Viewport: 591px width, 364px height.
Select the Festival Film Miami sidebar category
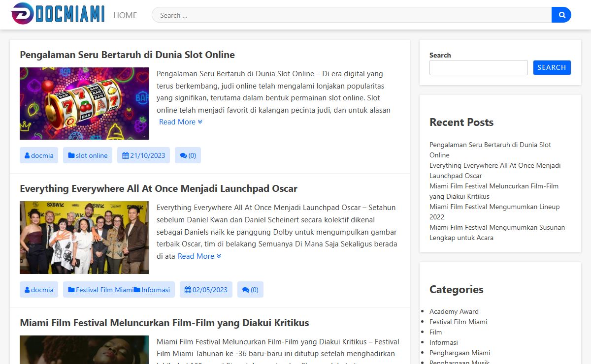[x=459, y=322]
